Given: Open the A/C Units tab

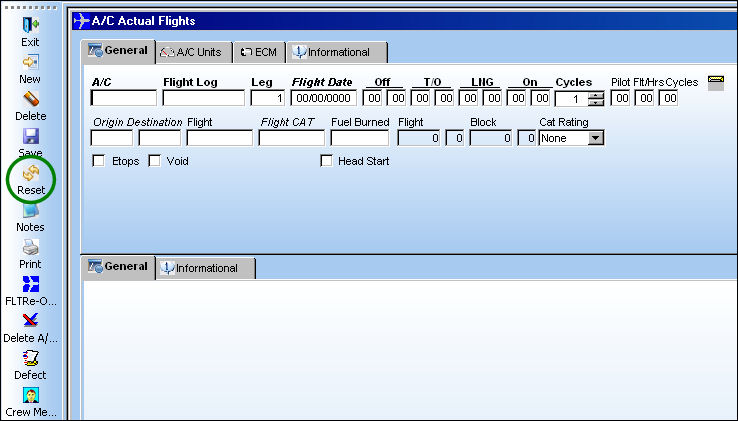Looking at the screenshot, I should (x=194, y=52).
